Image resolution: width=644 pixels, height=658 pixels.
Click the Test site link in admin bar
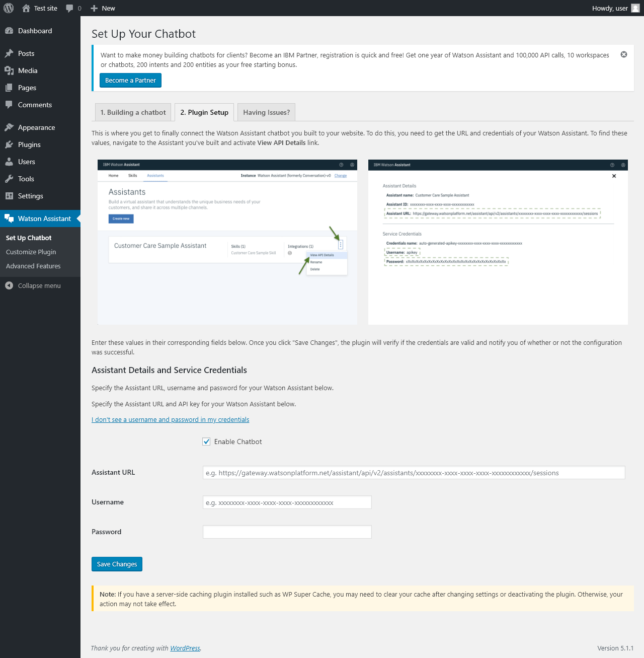pyautogui.click(x=46, y=8)
